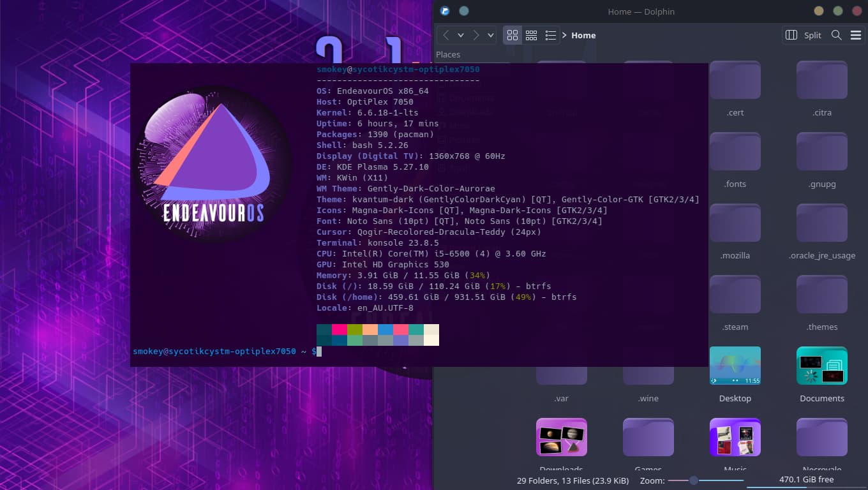This screenshot has width=868, height=490.
Task: Click the teal round title bar button
Action: pyautogui.click(x=464, y=11)
